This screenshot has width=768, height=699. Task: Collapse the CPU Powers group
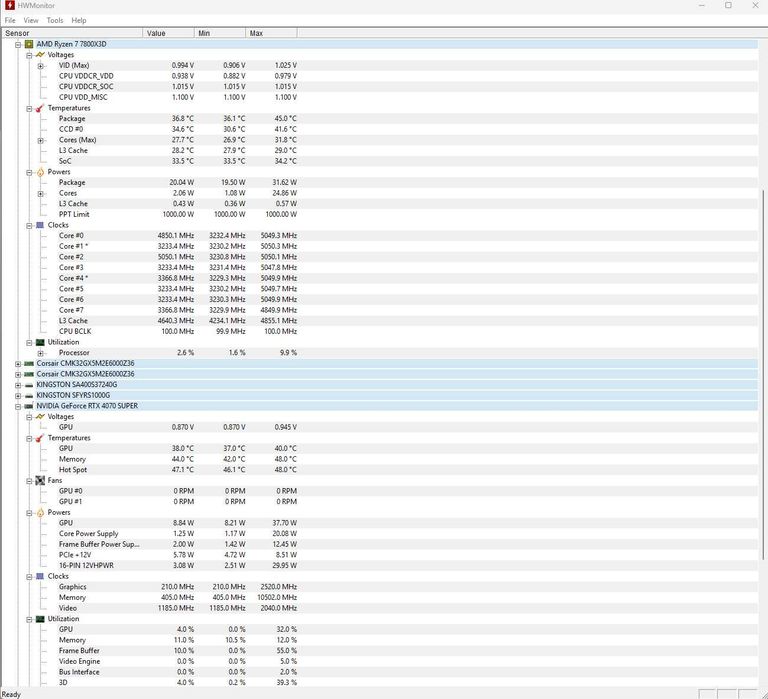pos(29,172)
